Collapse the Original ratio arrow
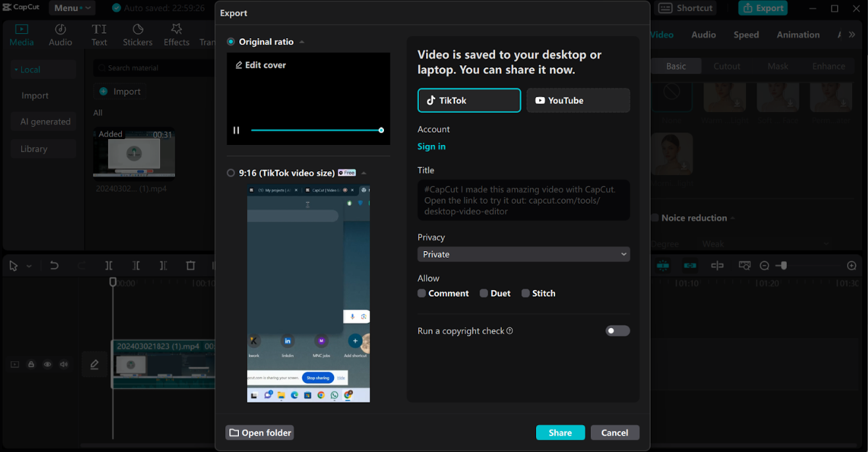 [302, 42]
